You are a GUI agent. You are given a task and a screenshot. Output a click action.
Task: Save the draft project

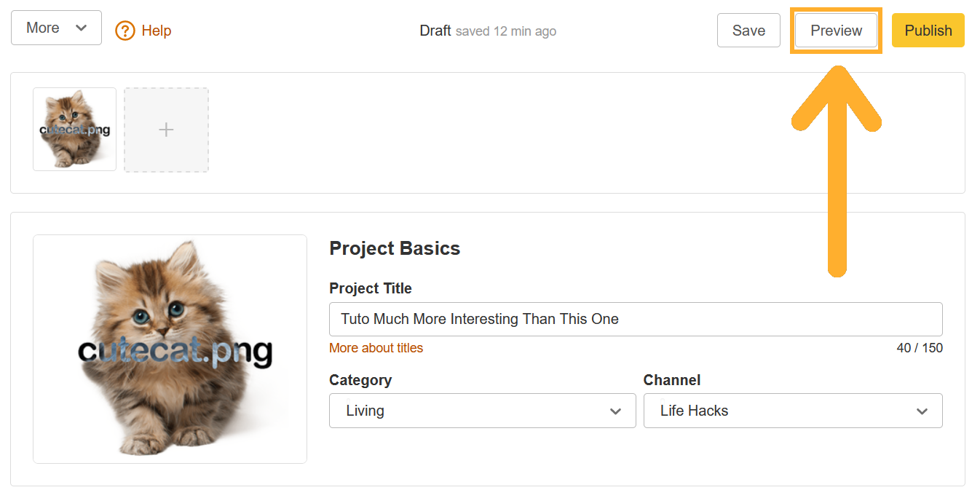pyautogui.click(x=748, y=31)
